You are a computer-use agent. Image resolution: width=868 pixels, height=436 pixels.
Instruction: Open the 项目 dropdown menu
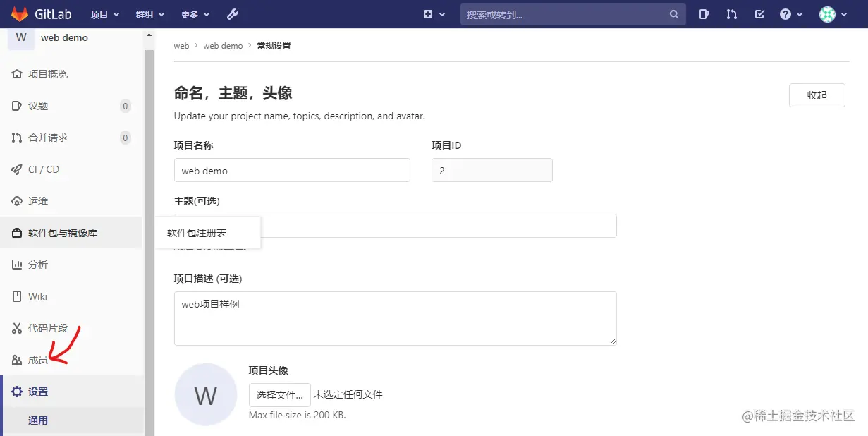click(x=105, y=14)
